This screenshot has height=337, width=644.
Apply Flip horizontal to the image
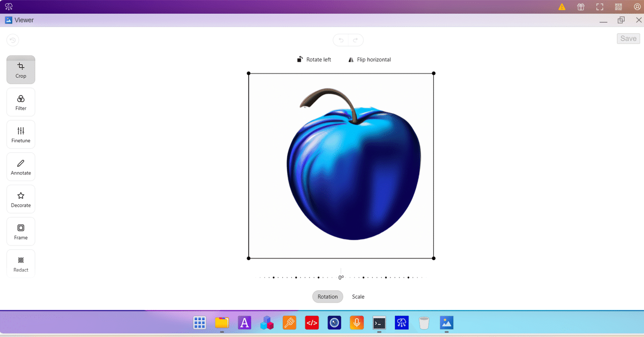pos(369,59)
